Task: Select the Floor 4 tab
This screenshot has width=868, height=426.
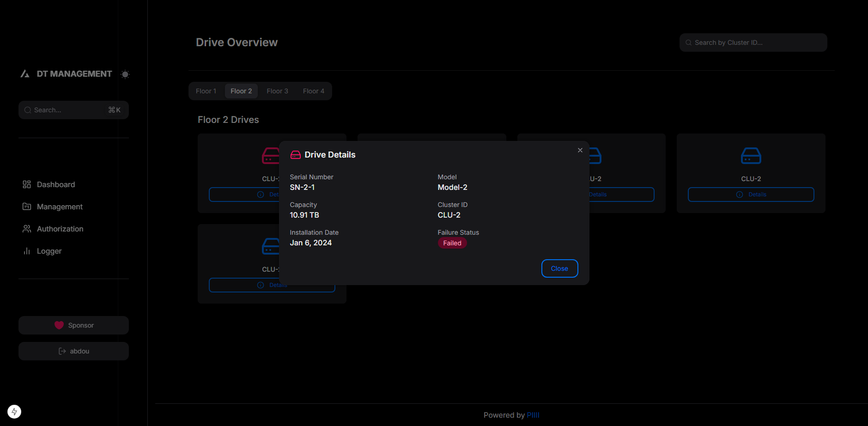Action: [x=314, y=91]
